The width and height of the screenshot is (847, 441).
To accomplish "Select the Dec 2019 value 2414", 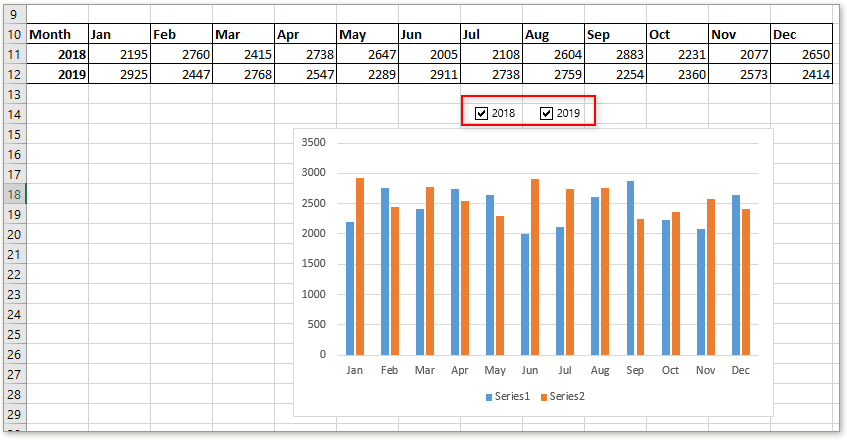I will pos(801,74).
